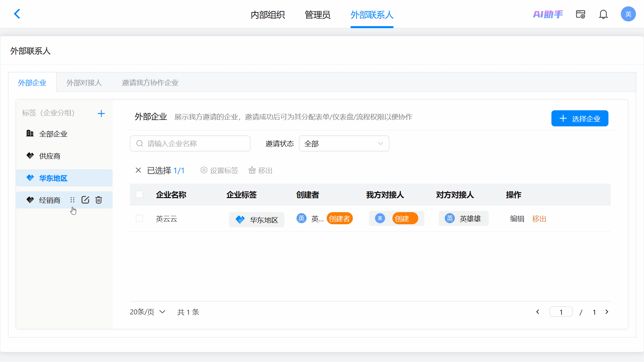The image size is (644, 362).
Task: Open the 邀请我方协作企业 sub-tab
Action: [150, 82]
